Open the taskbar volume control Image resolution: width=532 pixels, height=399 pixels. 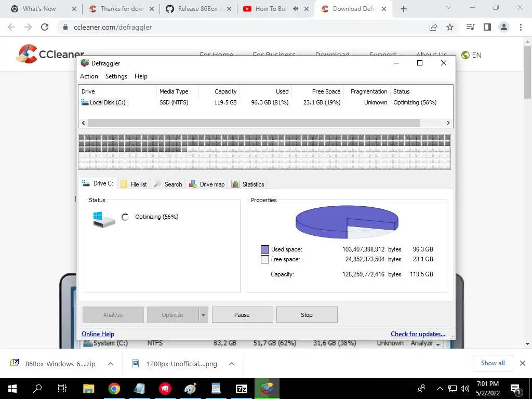[465, 389]
